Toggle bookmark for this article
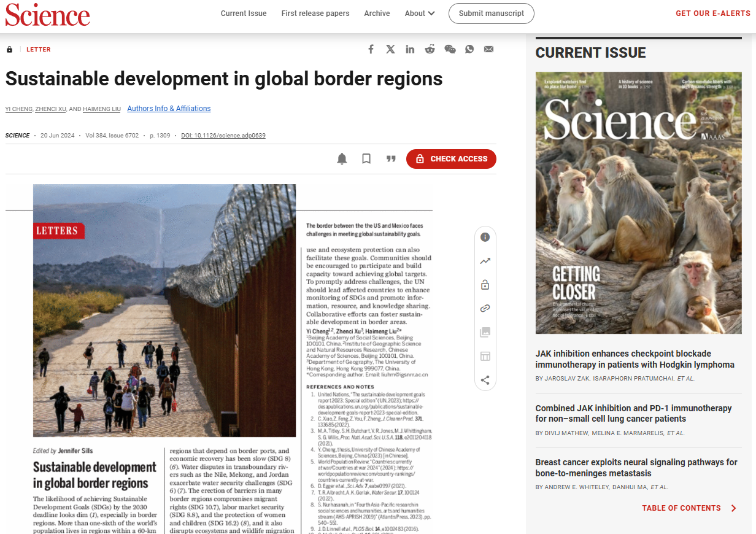Screen dimensions: 756x534 [x=366, y=159]
